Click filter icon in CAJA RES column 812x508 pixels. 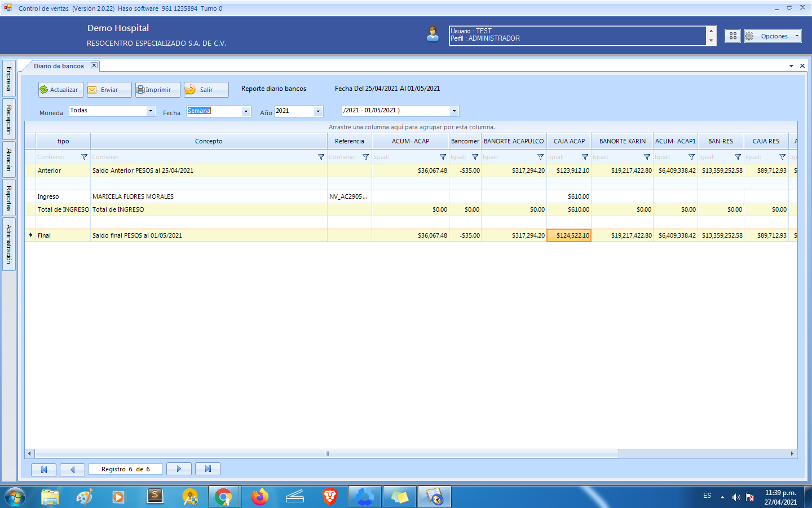(x=782, y=157)
